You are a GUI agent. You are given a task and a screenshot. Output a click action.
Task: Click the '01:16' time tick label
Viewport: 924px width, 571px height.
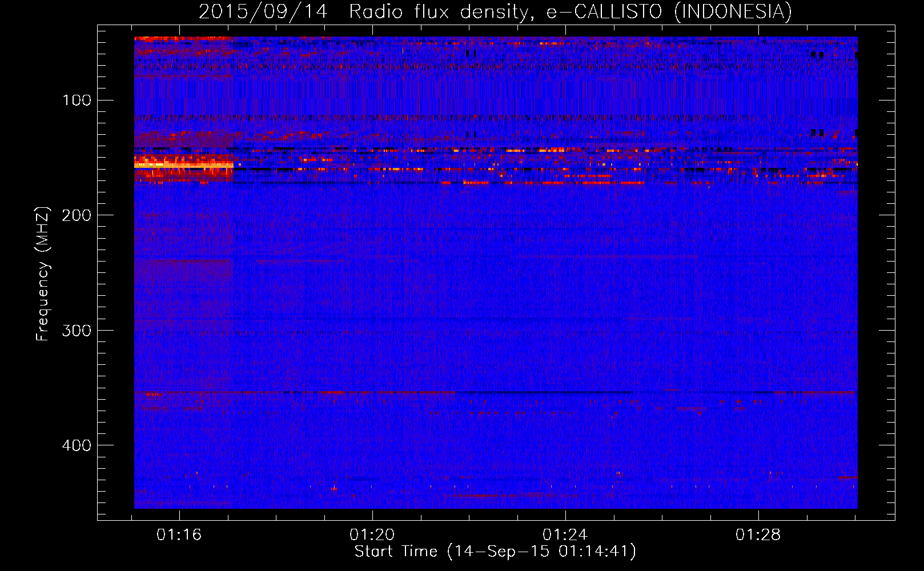click(179, 535)
